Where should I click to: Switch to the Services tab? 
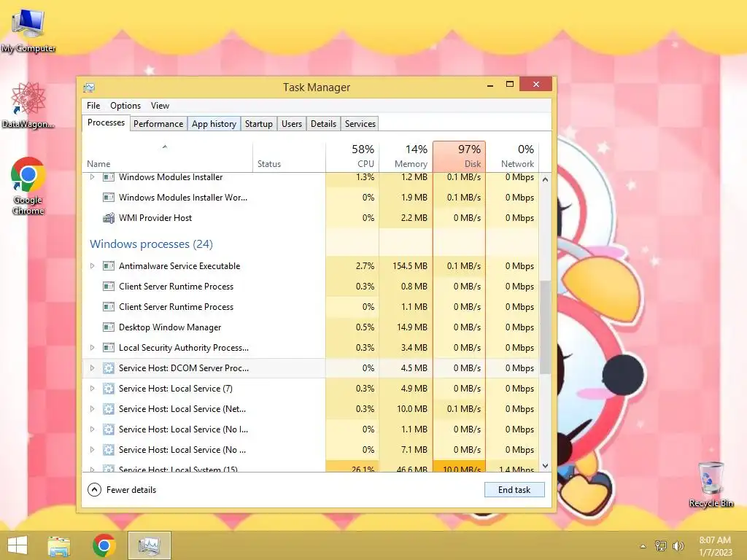coord(360,124)
